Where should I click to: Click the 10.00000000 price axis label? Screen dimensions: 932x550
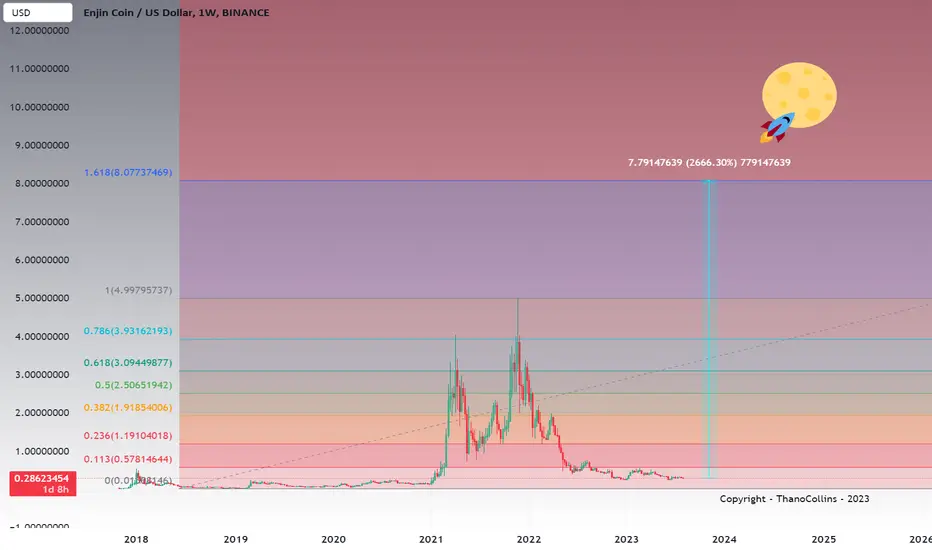39,107
